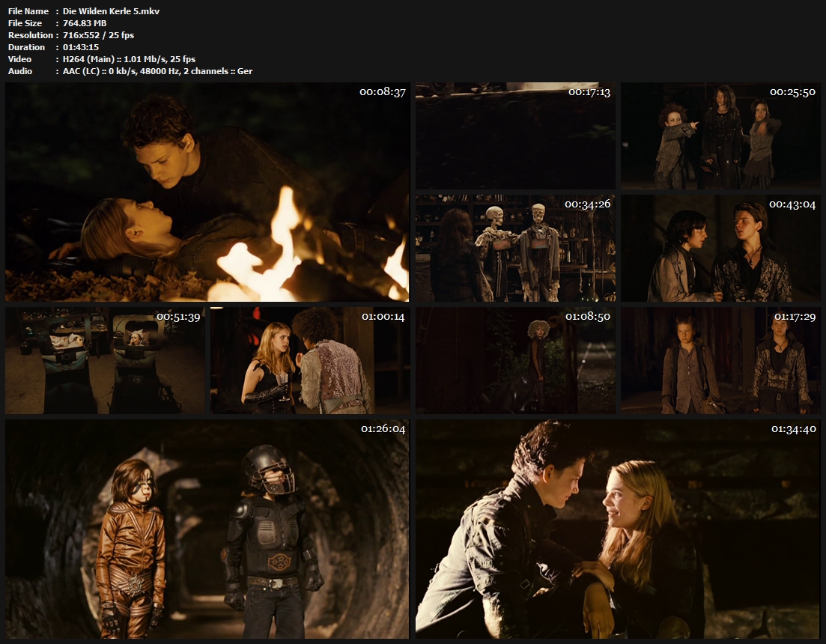826x644 pixels.
Task: Open the thumbnail stamped 01:17:29
Action: (720, 361)
